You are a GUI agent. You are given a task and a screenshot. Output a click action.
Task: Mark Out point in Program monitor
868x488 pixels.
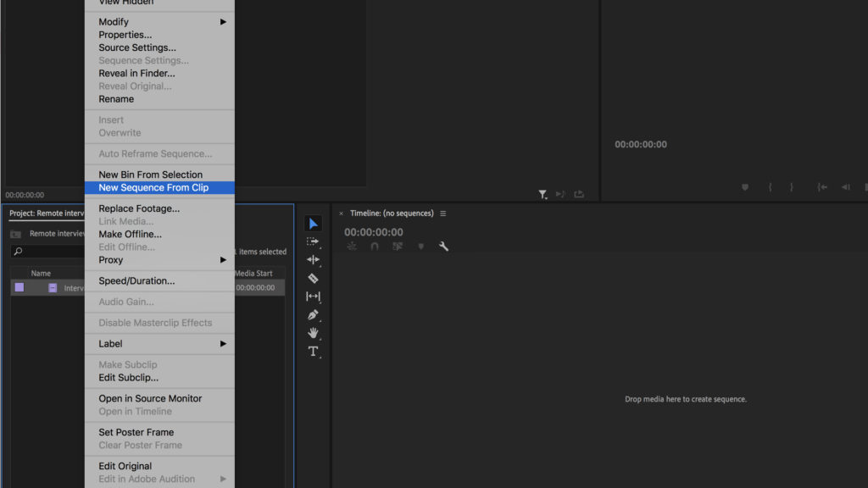click(x=792, y=187)
